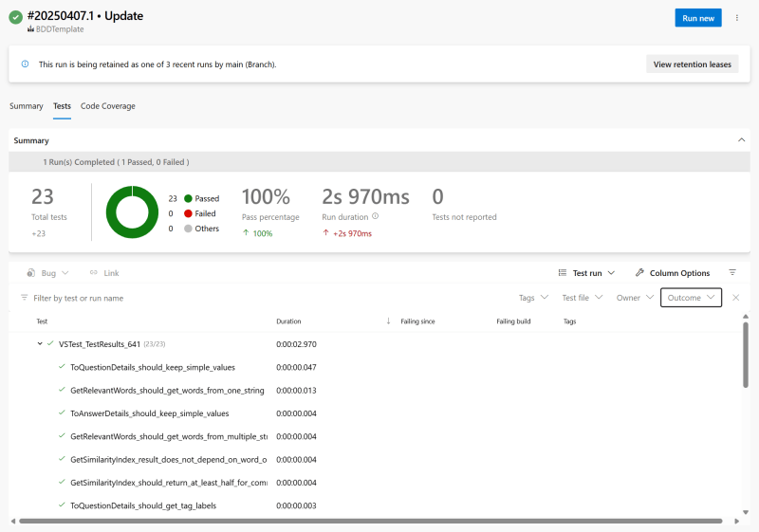Screen dimensions: 759x532
Task: Select the Tests tab
Action: [x=62, y=106]
